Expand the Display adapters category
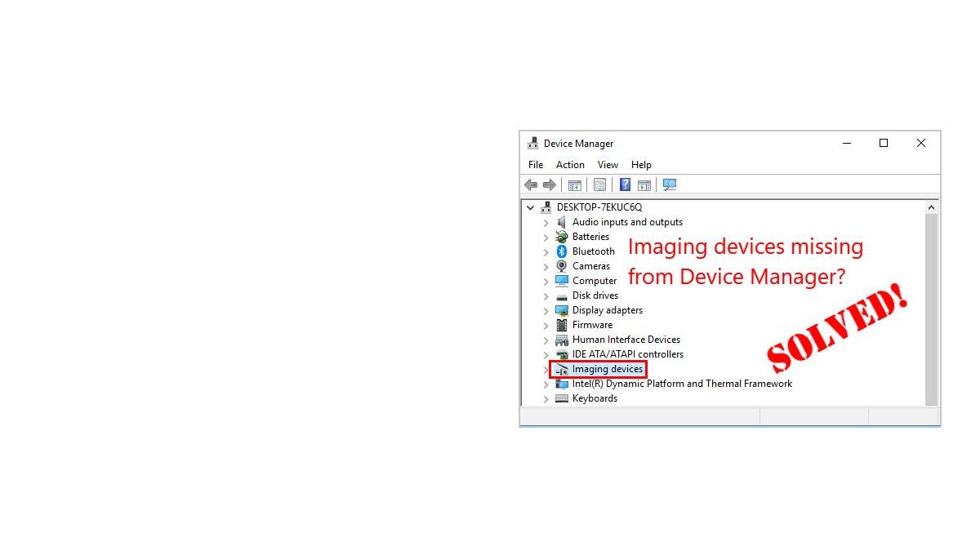Viewport: 980px width, 551px height. (546, 310)
